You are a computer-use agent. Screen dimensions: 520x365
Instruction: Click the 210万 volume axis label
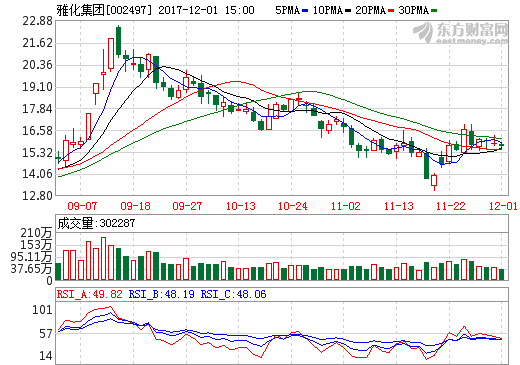36,233
